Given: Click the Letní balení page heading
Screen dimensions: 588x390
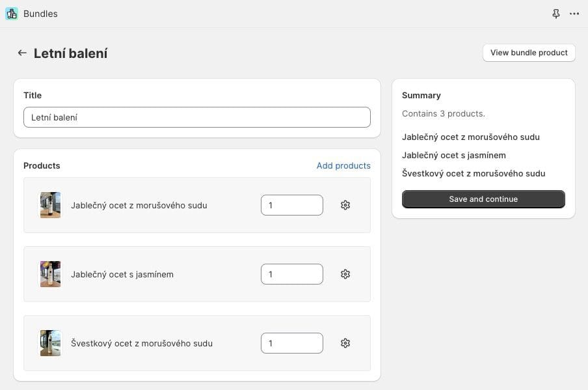Looking at the screenshot, I should [x=71, y=53].
